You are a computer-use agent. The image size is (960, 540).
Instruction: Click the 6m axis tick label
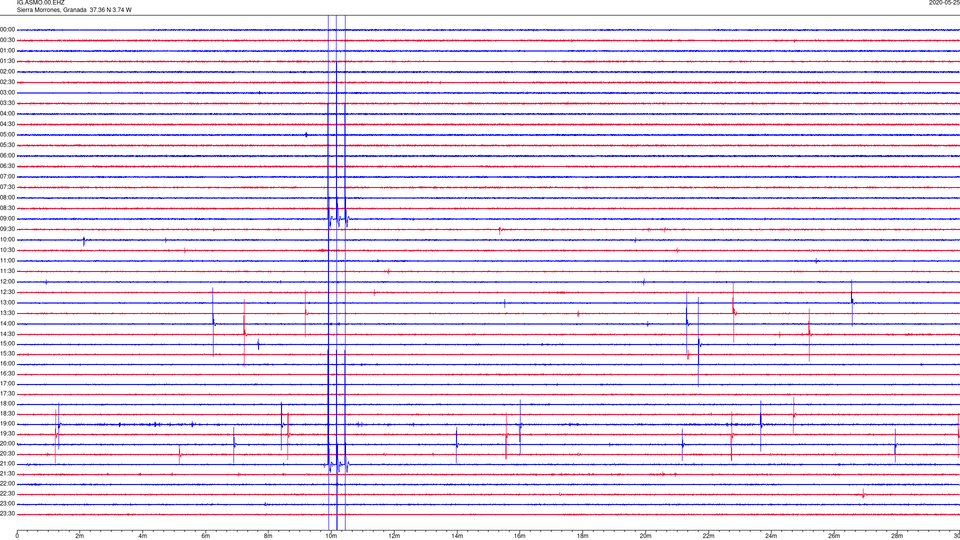[205, 536]
